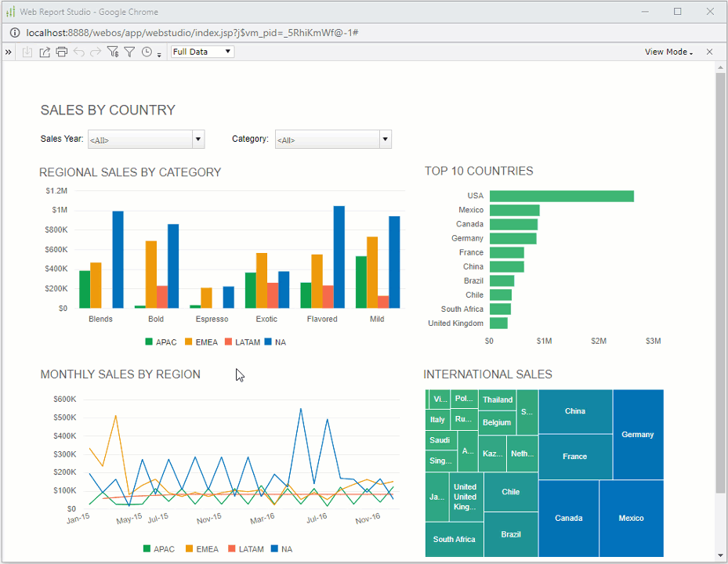Screen dimensions: 728x564
Task: Expand the Category dropdown arrow
Action: 385,139
